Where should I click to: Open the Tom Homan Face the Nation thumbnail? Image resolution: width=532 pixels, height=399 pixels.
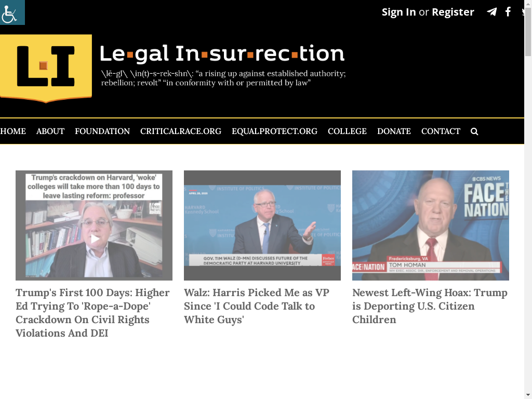pos(431,225)
